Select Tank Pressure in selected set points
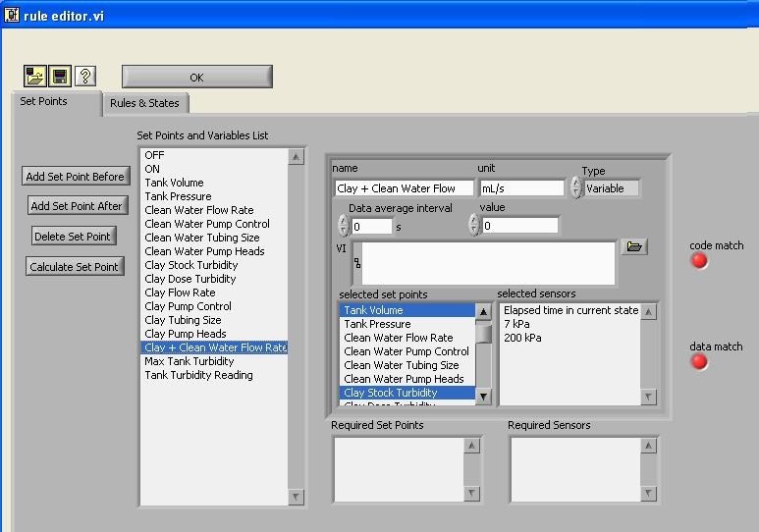 (x=407, y=324)
